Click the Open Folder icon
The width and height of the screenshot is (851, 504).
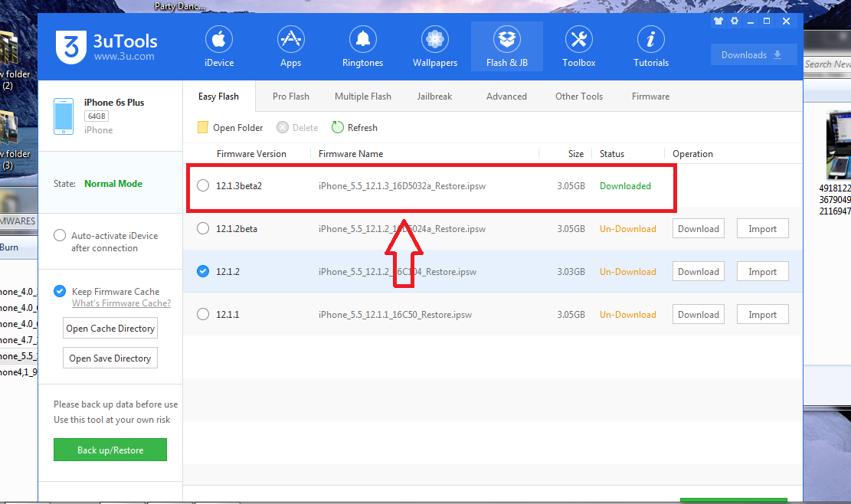pos(202,127)
